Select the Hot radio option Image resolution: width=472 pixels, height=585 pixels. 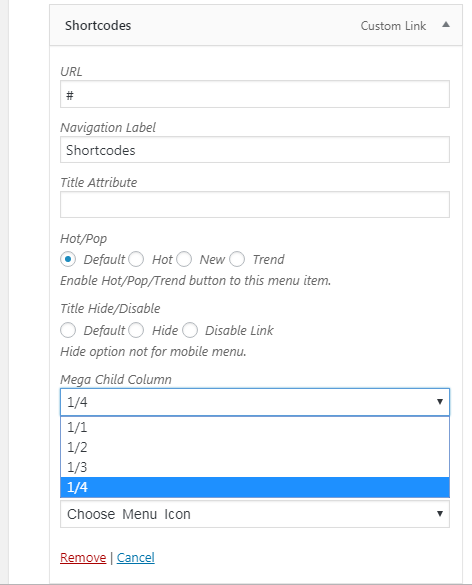coord(136,259)
